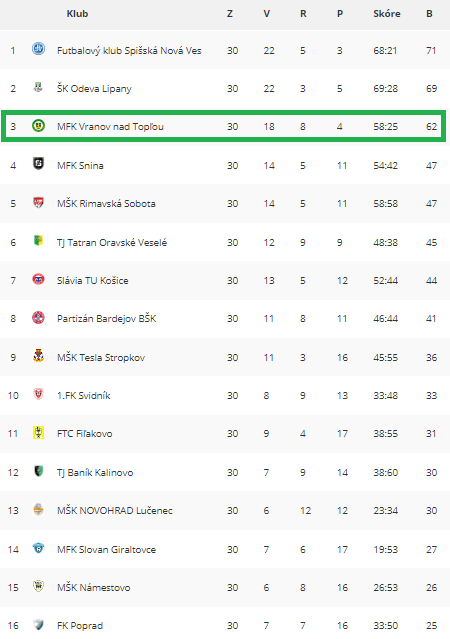This screenshot has height=639, width=450.
Task: Click the MŠK Rimavská Sobota crest
Action: pos(38,203)
